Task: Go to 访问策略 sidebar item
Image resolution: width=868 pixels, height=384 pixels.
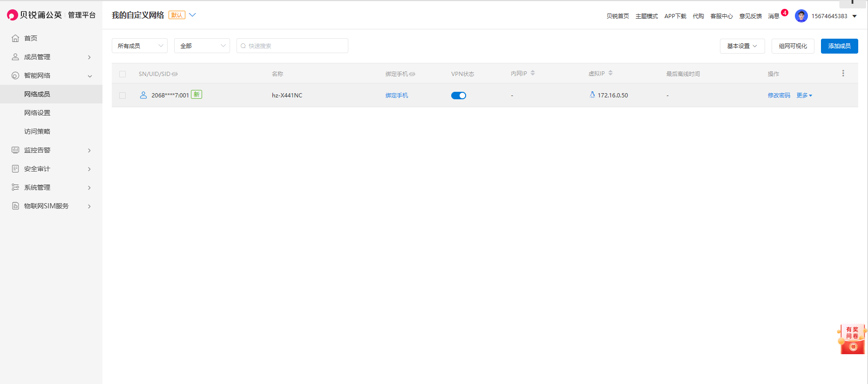Action: (37, 131)
